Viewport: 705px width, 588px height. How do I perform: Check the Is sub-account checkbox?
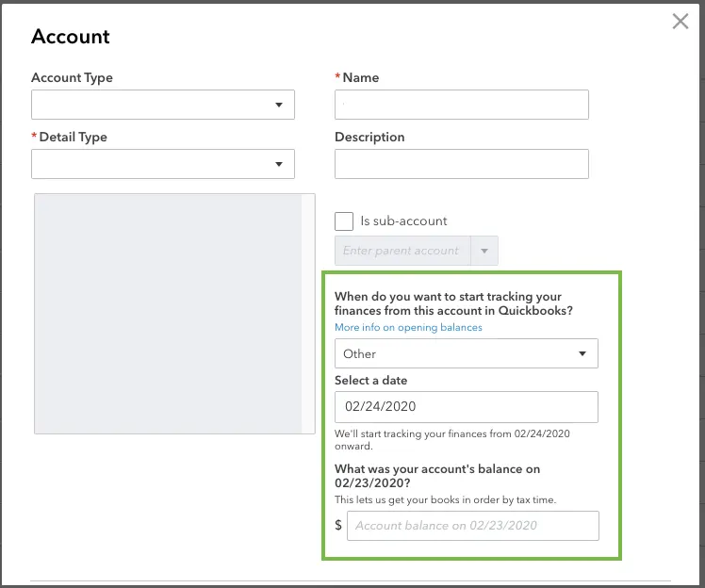click(x=344, y=221)
